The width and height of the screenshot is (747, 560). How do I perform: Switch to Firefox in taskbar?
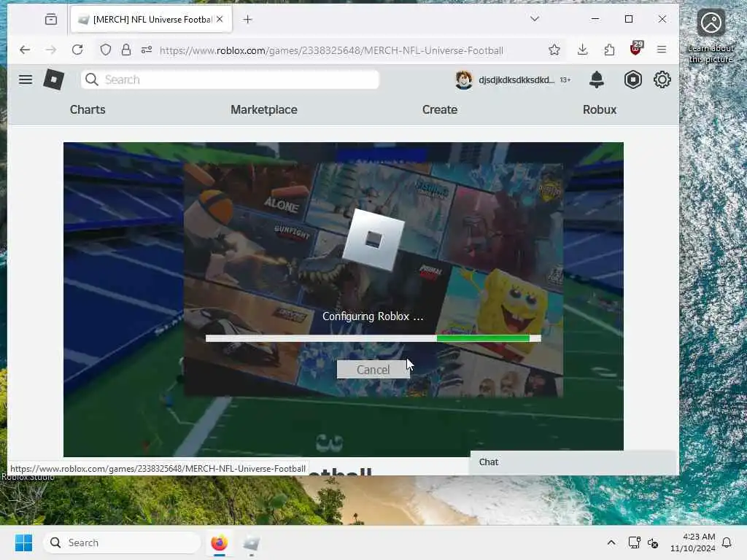coord(219,542)
